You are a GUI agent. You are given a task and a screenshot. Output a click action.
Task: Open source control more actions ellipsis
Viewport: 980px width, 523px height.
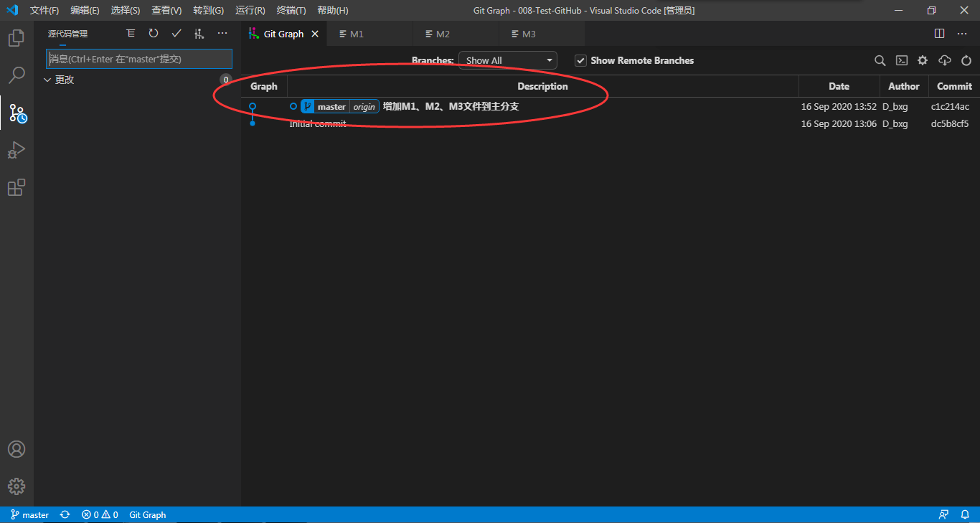(222, 34)
